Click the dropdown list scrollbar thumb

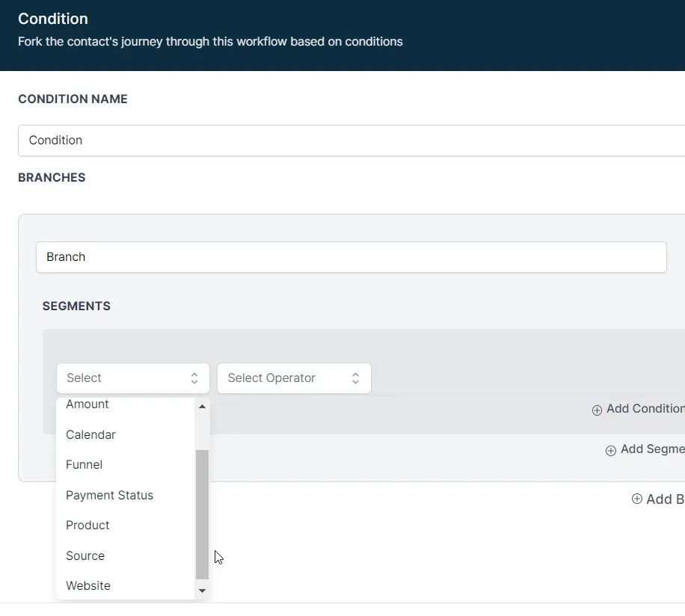(x=202, y=514)
